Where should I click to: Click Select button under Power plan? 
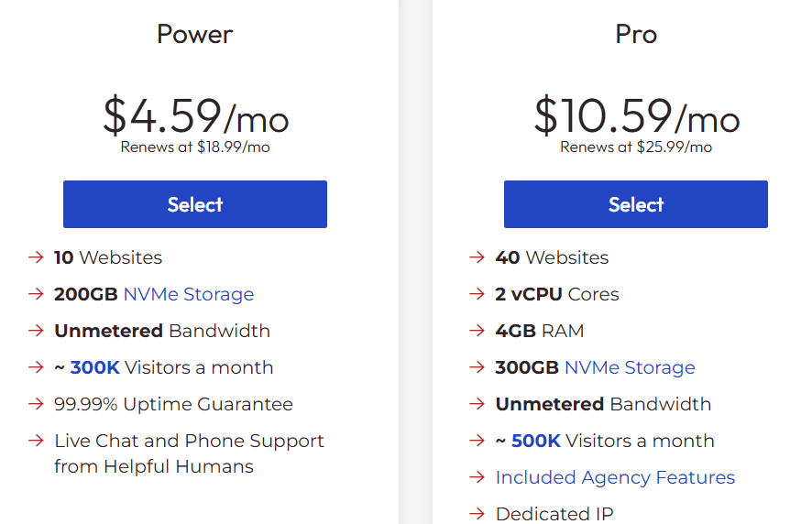click(x=194, y=204)
